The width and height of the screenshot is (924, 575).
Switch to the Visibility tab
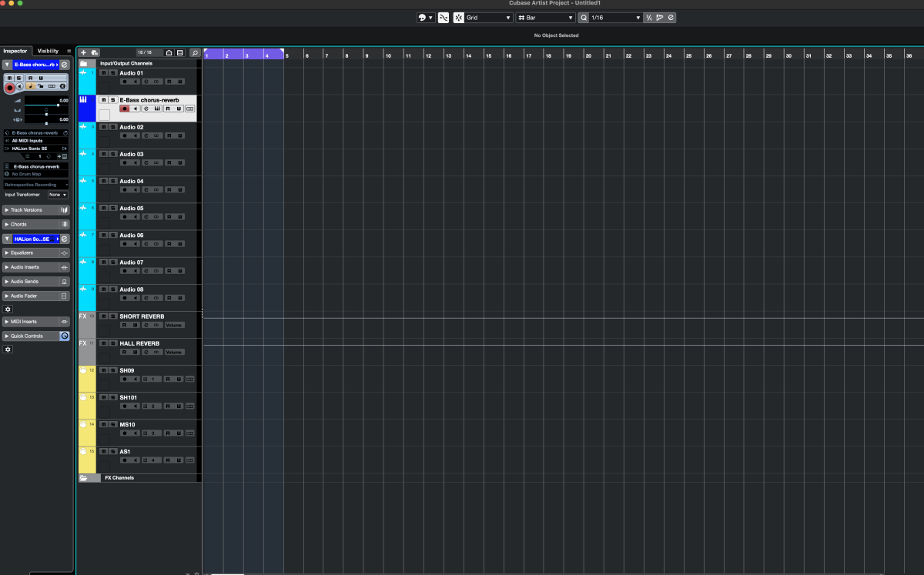coord(48,51)
